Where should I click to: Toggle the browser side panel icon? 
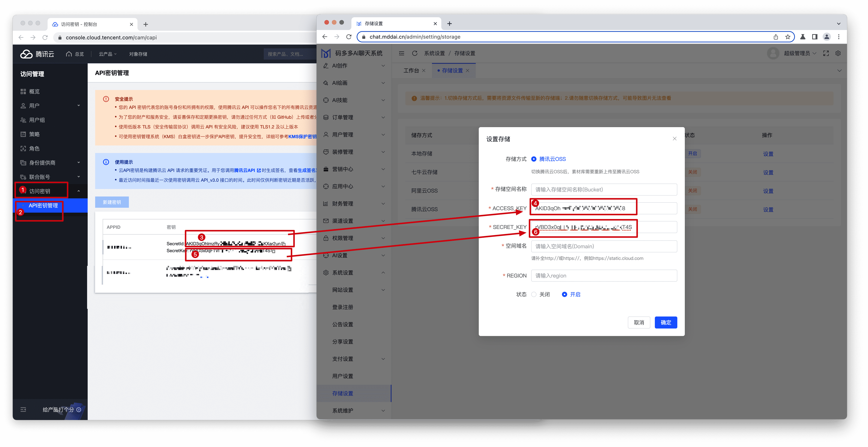[814, 37]
